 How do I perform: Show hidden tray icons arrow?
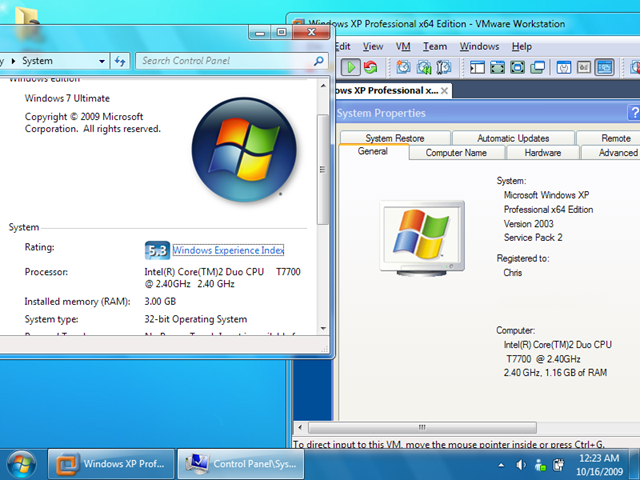(x=501, y=465)
